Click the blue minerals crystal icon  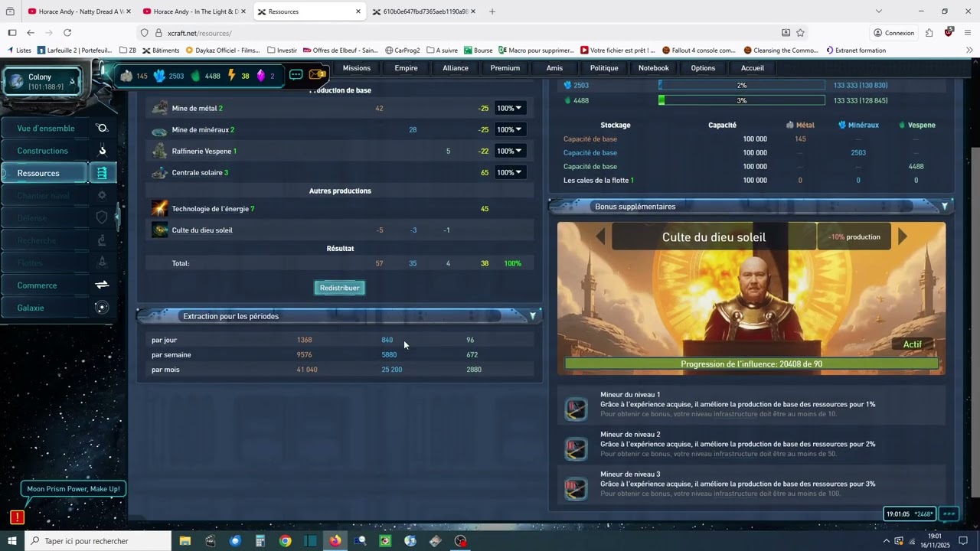(x=159, y=76)
